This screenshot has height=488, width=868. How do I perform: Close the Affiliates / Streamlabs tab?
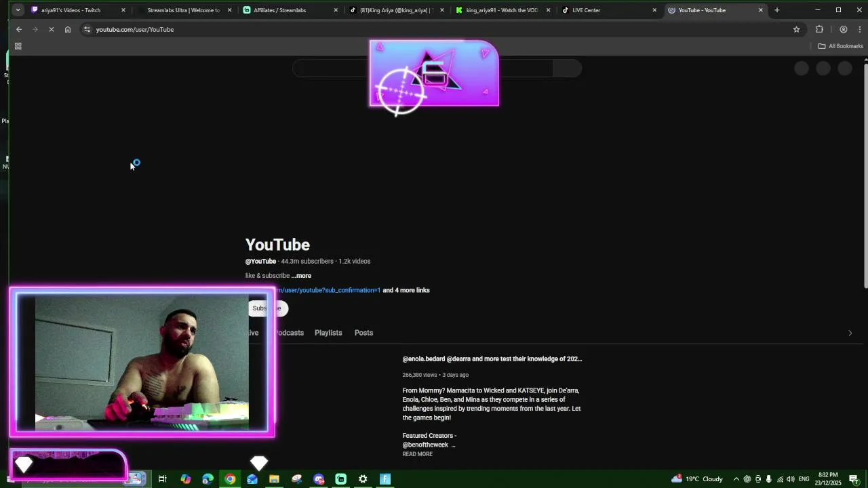pos(336,10)
